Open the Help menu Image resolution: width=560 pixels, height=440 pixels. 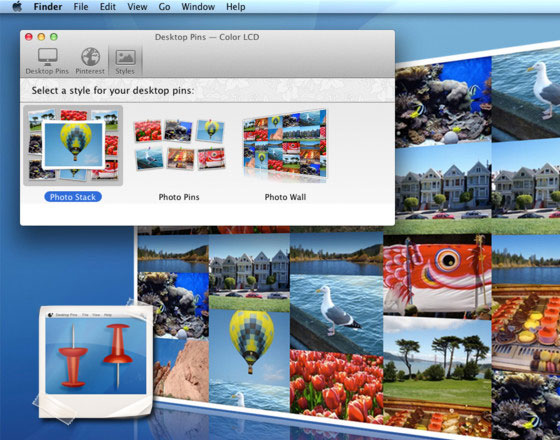point(235,7)
